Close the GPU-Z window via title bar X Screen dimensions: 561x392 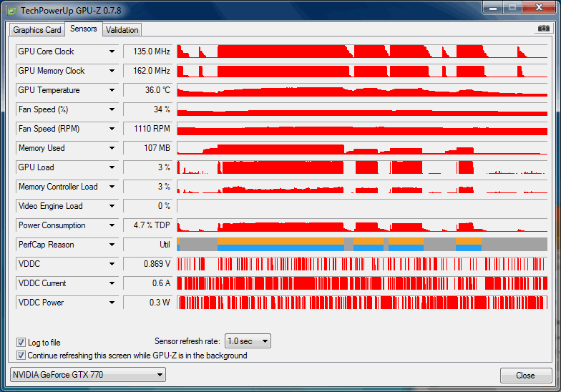pos(540,7)
